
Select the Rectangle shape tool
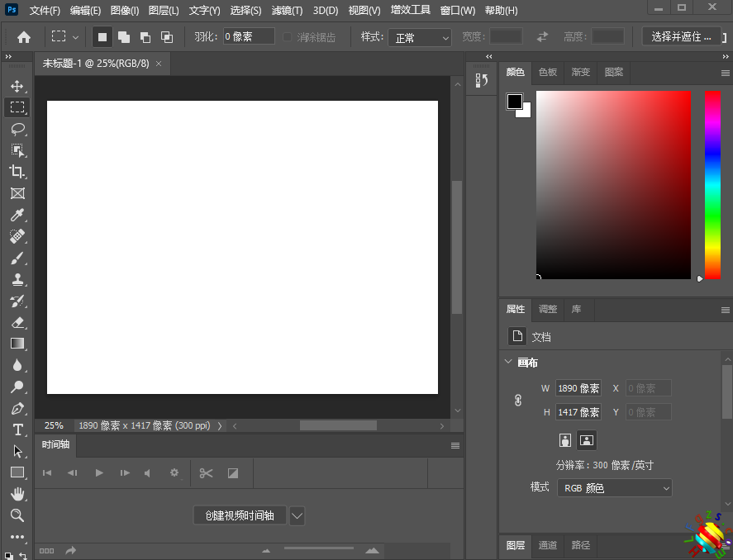click(x=17, y=472)
